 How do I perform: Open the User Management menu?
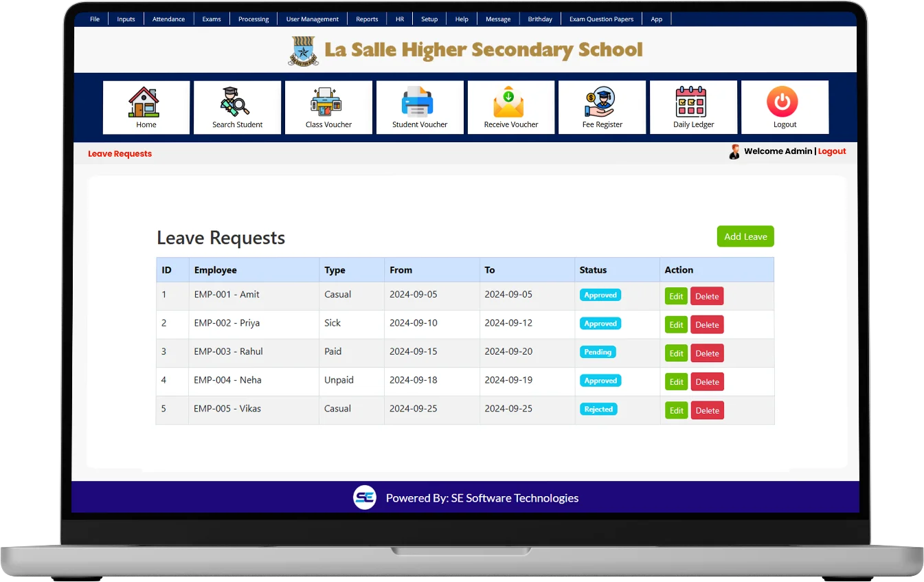[x=312, y=19]
